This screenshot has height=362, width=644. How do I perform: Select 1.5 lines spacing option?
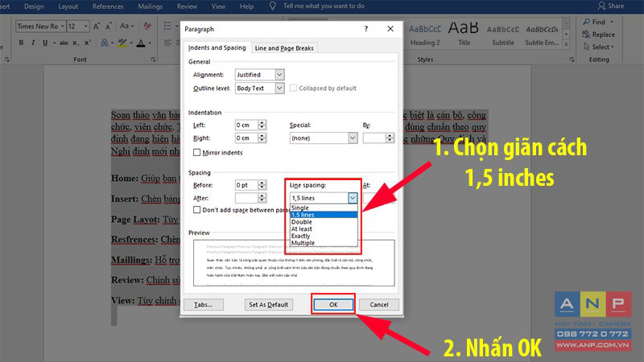click(324, 215)
